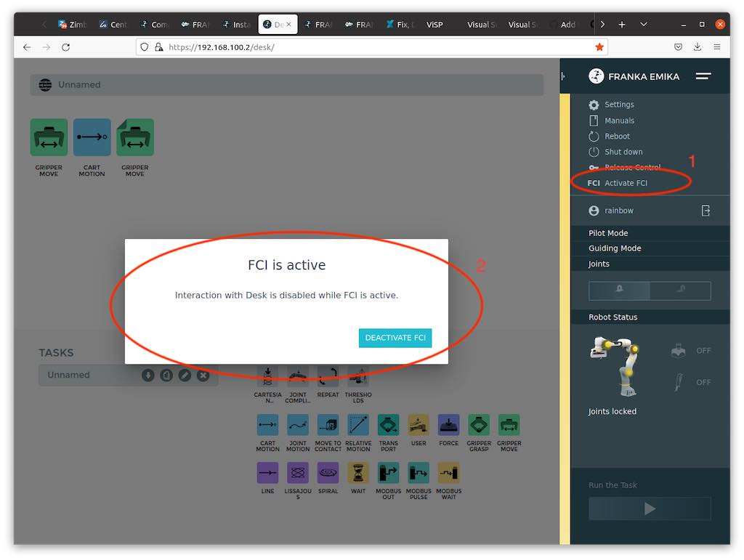Screen dimensions: 744x560
Task: Select Activate FCI in sidebar
Action: click(625, 183)
